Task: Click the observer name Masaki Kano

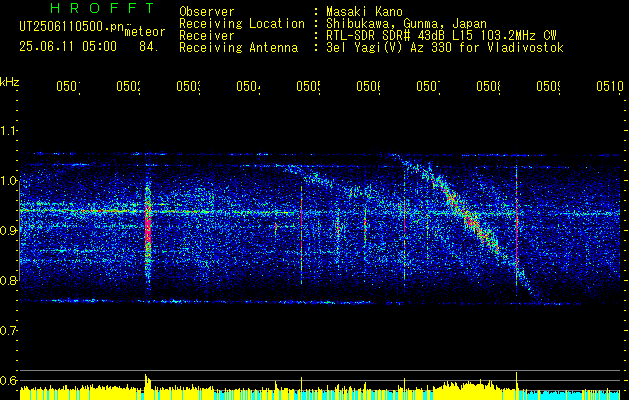Action: point(364,12)
